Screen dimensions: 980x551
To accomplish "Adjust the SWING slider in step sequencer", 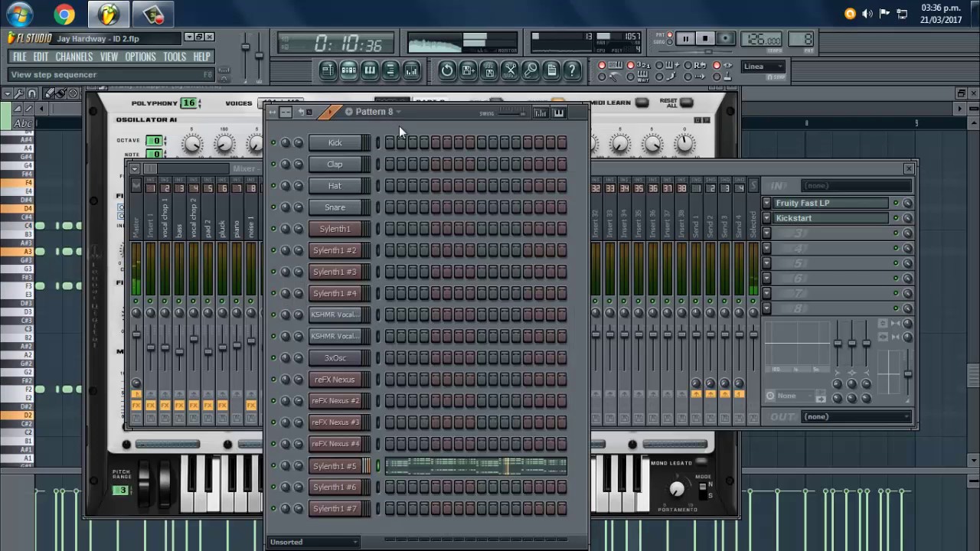I will (x=511, y=113).
